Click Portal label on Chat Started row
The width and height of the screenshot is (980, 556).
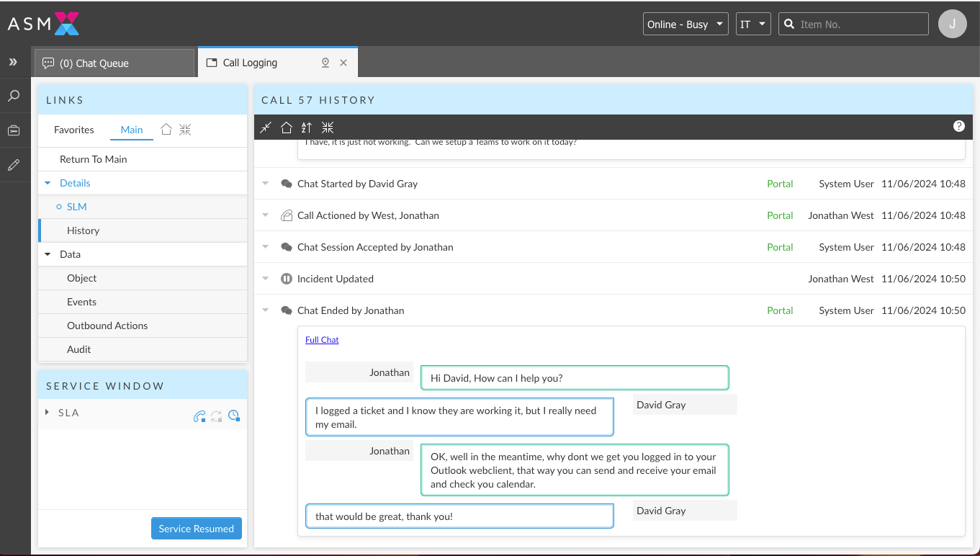pyautogui.click(x=780, y=184)
